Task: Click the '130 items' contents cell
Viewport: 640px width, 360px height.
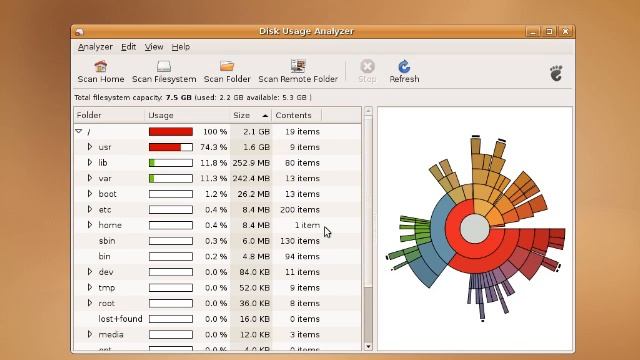Action: coord(300,241)
